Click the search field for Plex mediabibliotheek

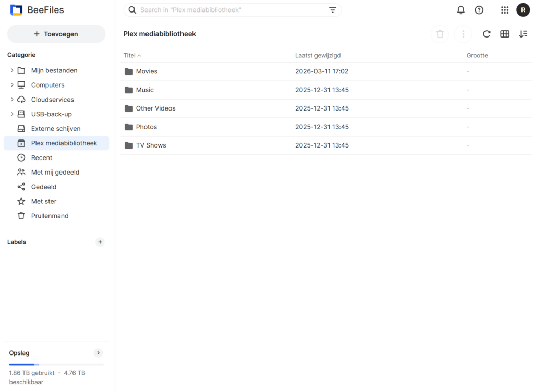point(229,10)
